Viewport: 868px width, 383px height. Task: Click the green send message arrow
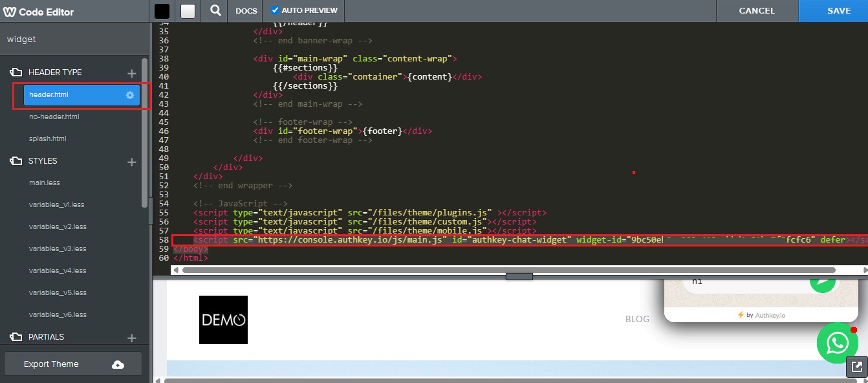[x=823, y=281]
